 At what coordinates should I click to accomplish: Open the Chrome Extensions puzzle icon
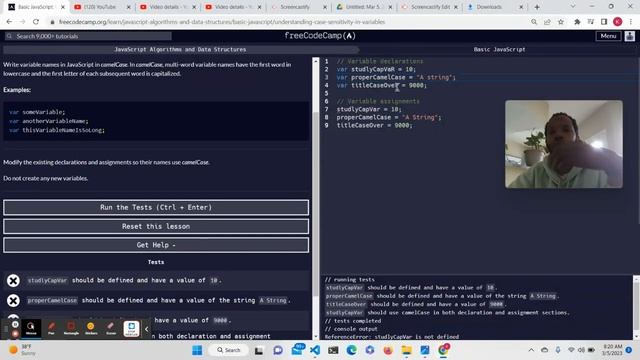(x=577, y=22)
